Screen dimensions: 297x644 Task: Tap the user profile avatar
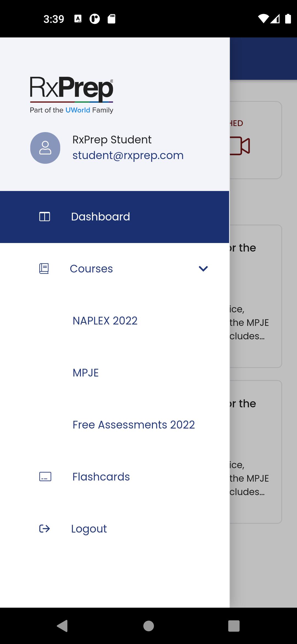[45, 148]
